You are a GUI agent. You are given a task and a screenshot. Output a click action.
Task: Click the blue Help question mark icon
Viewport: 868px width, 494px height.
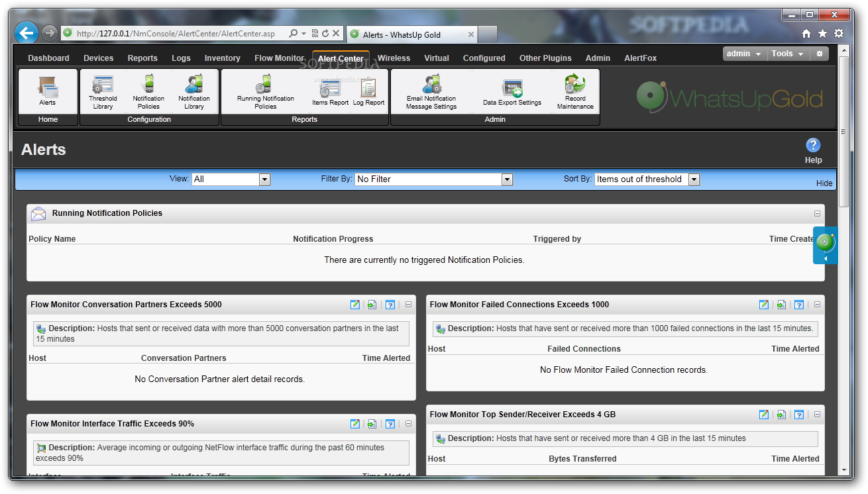[x=813, y=146]
